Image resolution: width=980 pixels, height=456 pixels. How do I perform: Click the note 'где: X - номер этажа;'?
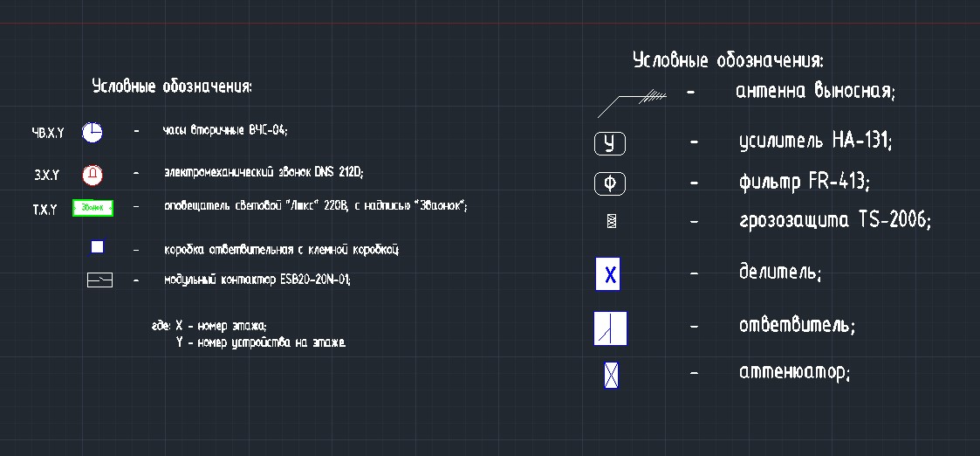[209, 326]
